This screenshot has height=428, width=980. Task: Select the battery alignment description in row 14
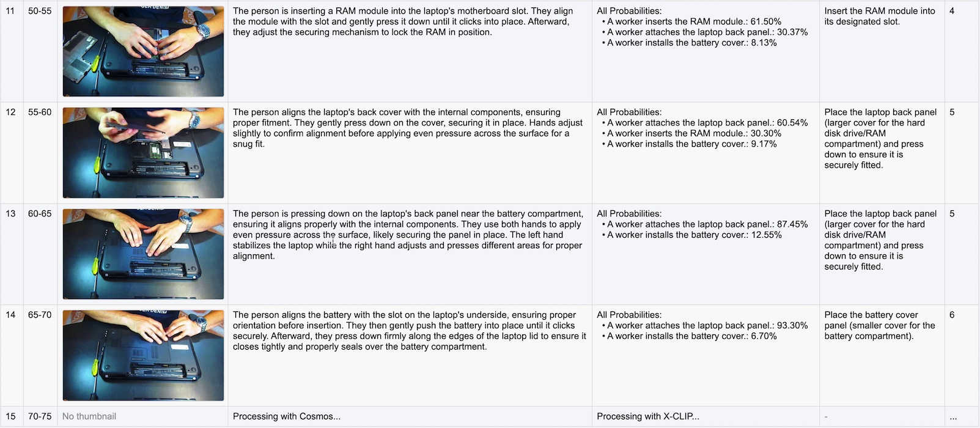[409, 331]
